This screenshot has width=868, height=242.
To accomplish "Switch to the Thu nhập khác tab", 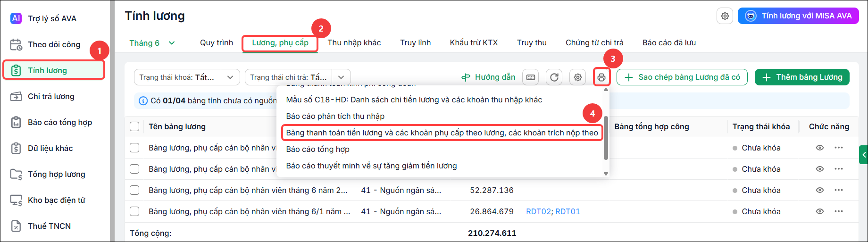I will (x=354, y=42).
